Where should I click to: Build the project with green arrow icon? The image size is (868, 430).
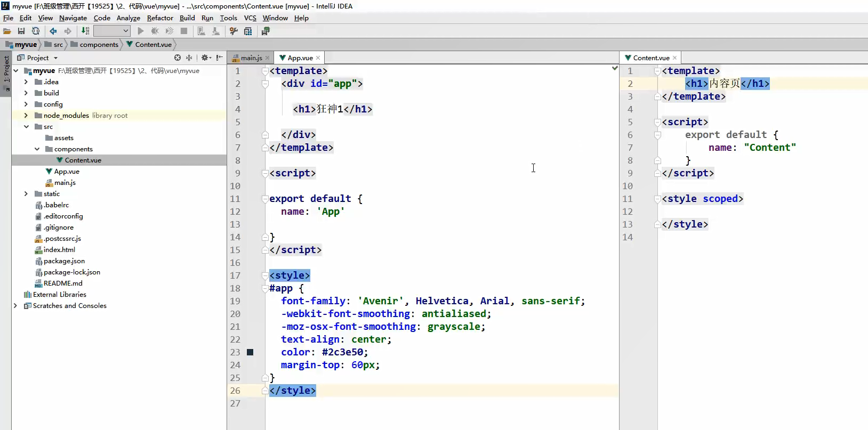85,31
